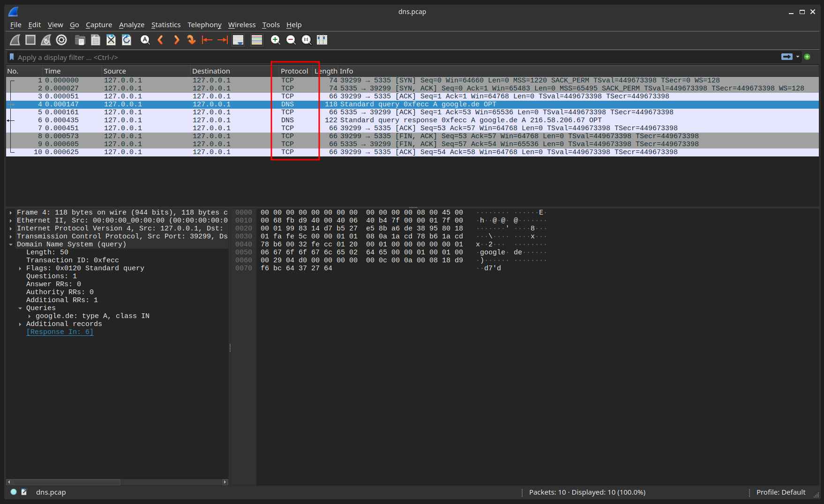Click the Find packet magnifier icon

click(145, 40)
